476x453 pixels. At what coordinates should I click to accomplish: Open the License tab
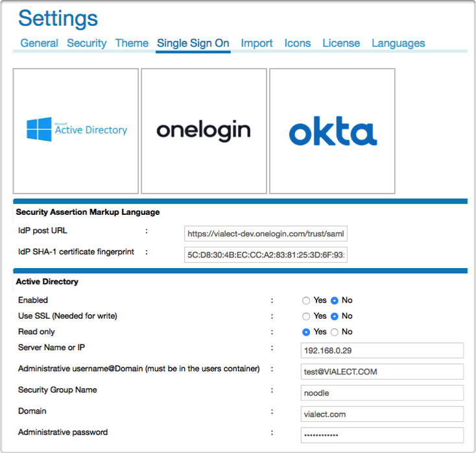pyautogui.click(x=341, y=43)
